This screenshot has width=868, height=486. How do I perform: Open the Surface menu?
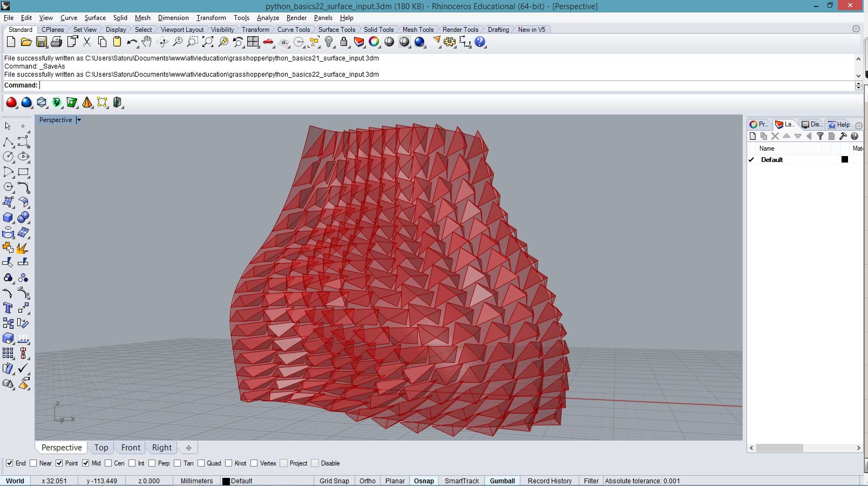click(x=95, y=18)
